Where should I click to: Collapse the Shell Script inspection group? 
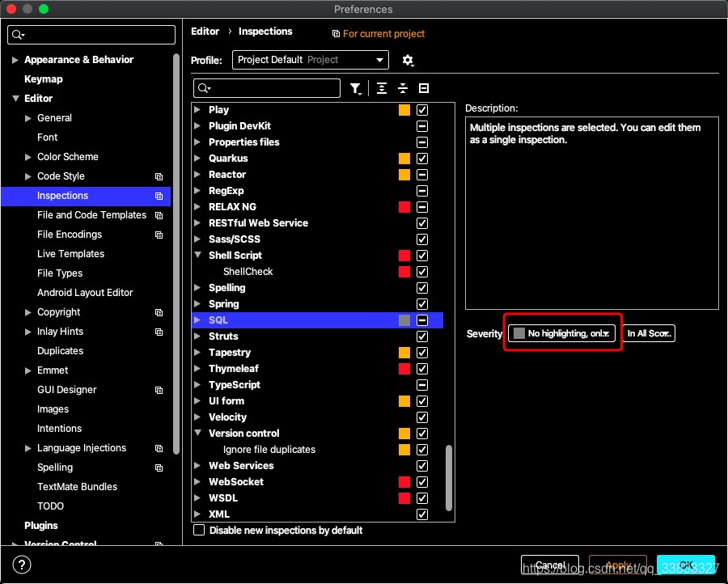(198, 255)
